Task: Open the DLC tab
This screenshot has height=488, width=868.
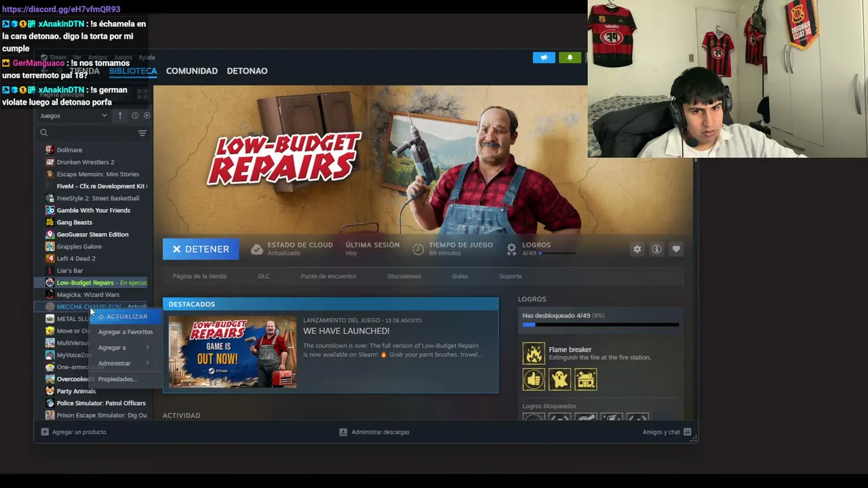Action: 264,276
